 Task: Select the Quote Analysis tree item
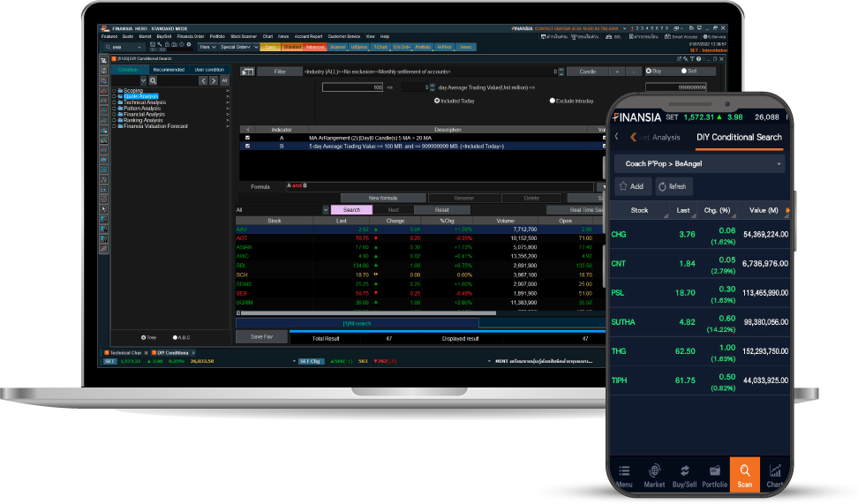[140, 96]
